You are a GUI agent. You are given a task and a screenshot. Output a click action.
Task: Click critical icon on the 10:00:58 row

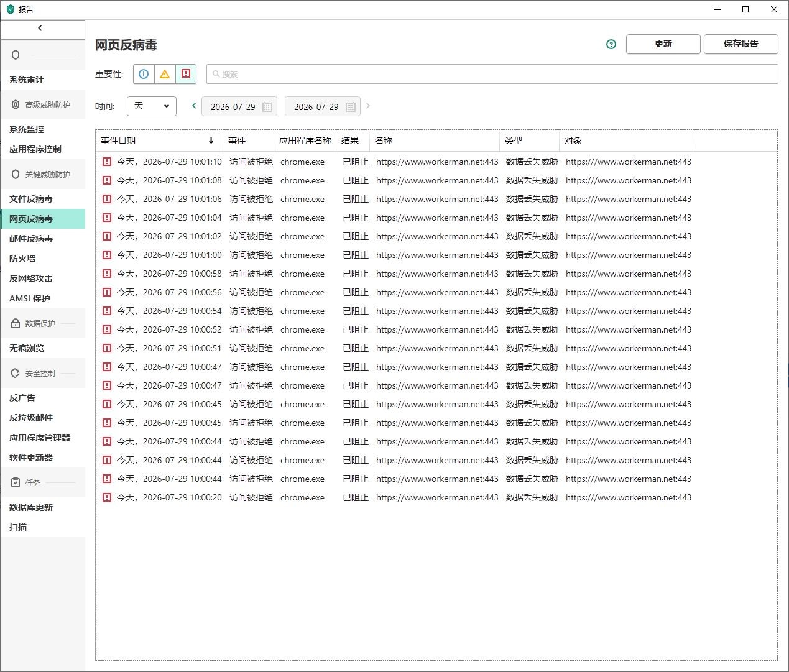(107, 274)
